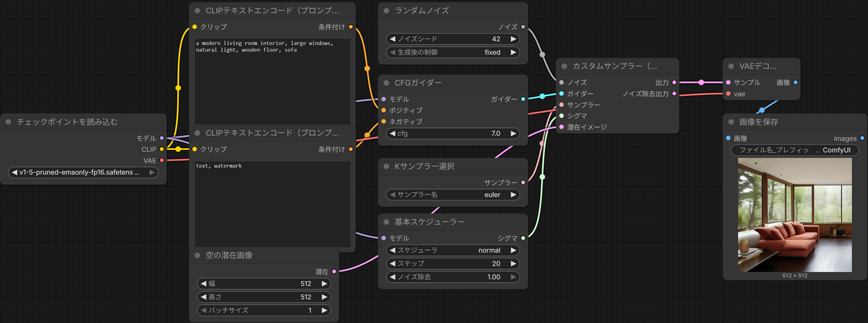
Task: Select previous checkpoint with the left arrow
Action: (14, 172)
